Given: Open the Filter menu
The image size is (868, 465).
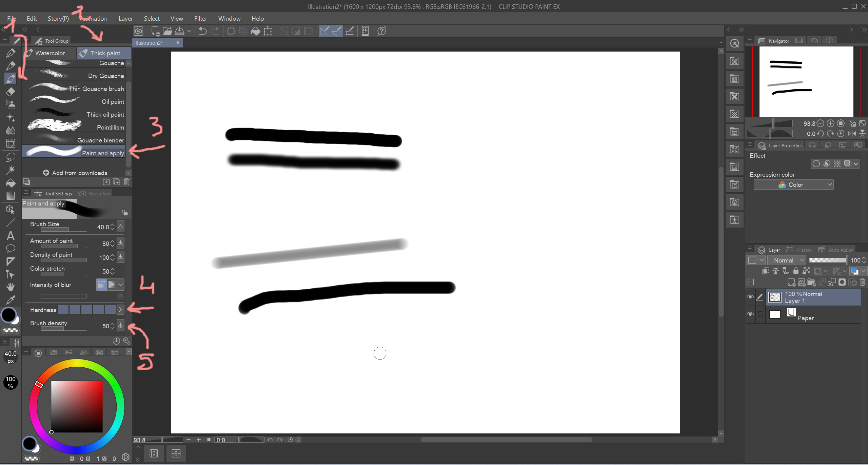Looking at the screenshot, I should click(x=200, y=19).
